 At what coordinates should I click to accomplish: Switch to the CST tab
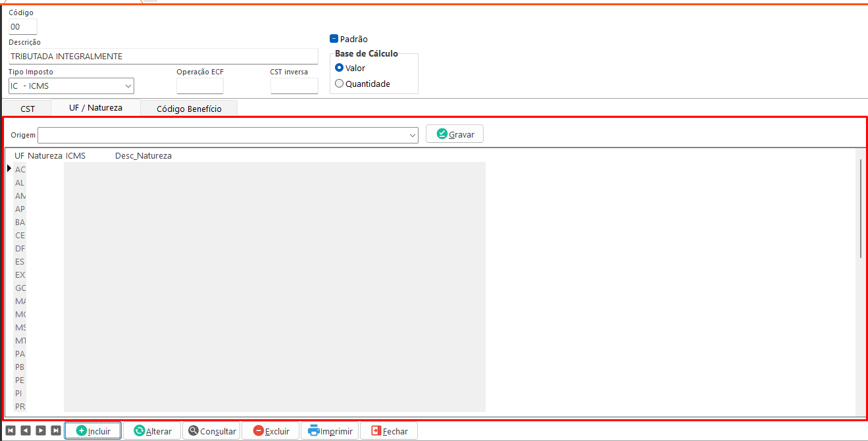coord(28,109)
